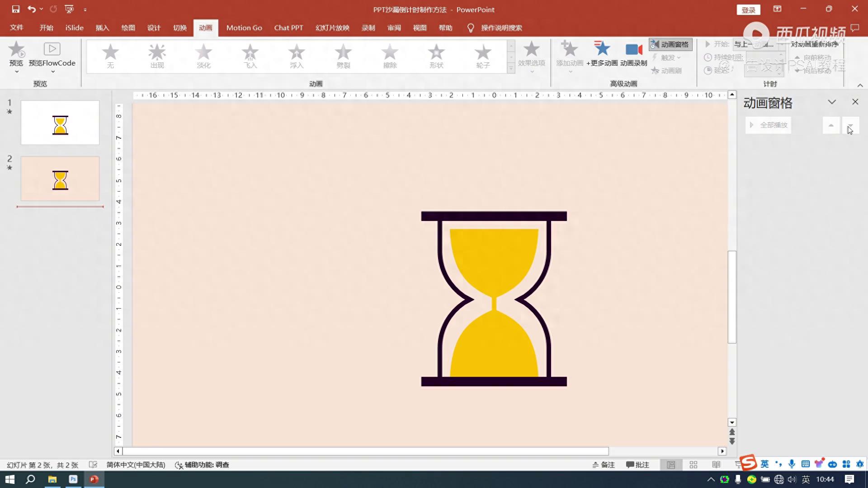Screen dimensions: 868x488
Task: Click 全部播放 Play All in animation pane
Action: tap(768, 125)
